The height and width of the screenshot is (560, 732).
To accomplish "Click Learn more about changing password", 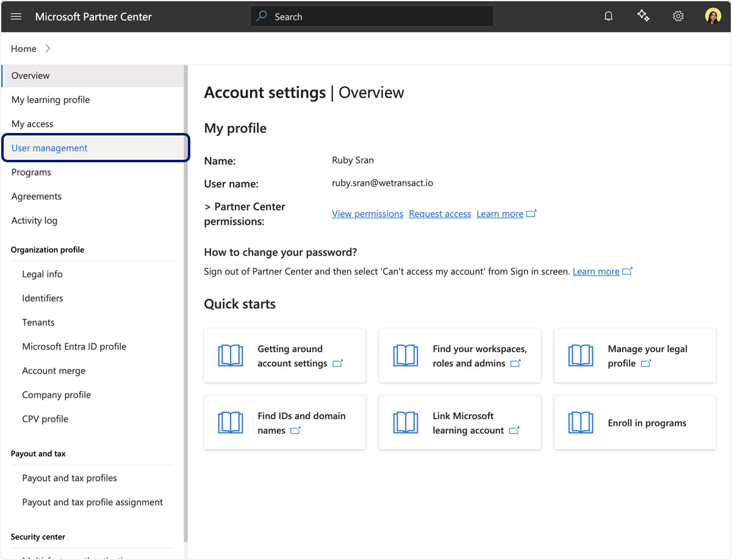I will (x=596, y=271).
